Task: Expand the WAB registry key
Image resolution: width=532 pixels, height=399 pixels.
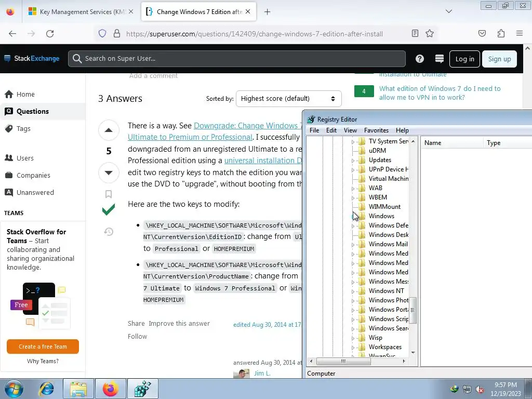Action: [x=353, y=188]
